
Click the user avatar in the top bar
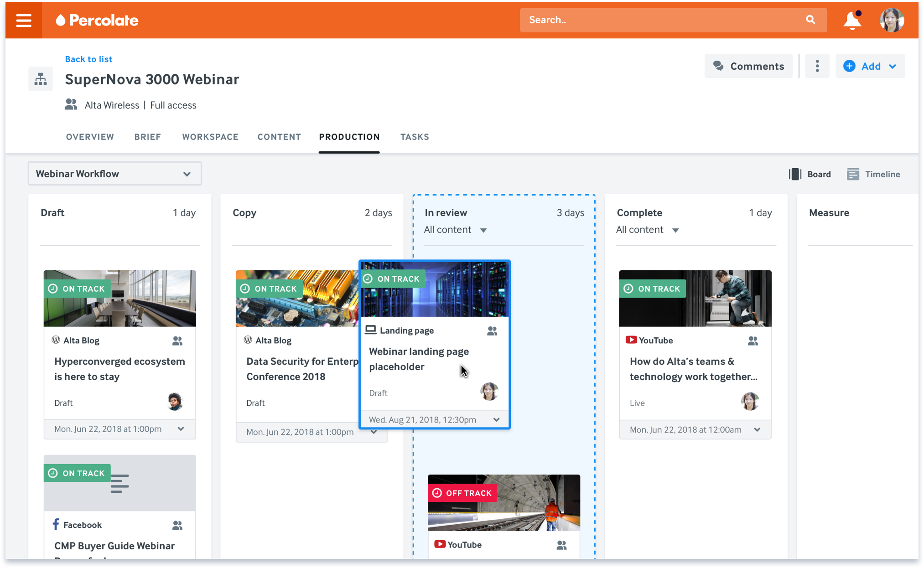click(892, 20)
